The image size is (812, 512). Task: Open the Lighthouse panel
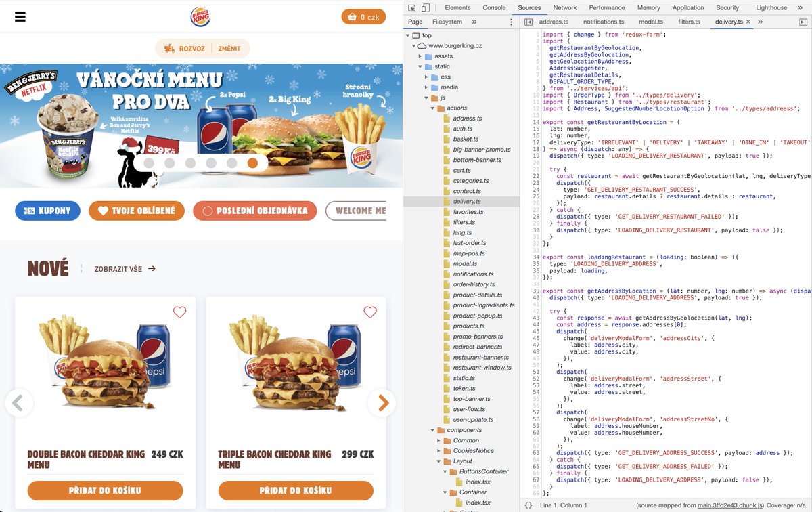tap(771, 7)
